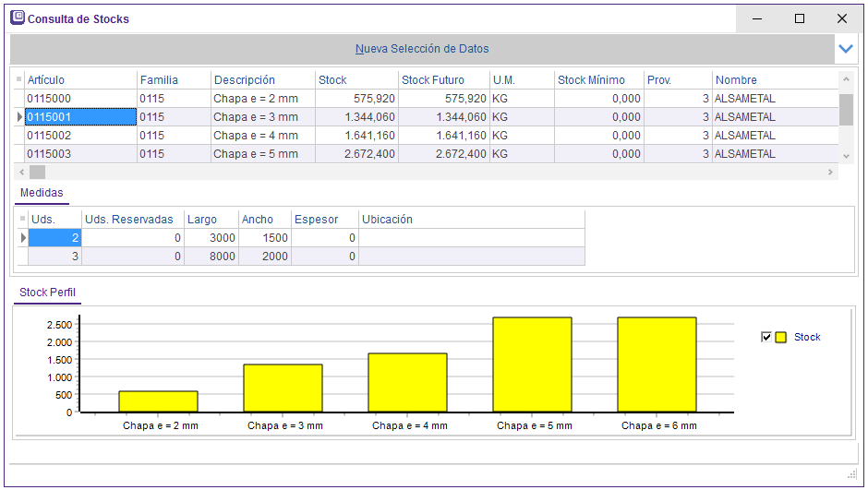Click the Medidas grid corner selector icon
Screen dimensions: 868x490
click(x=22, y=220)
